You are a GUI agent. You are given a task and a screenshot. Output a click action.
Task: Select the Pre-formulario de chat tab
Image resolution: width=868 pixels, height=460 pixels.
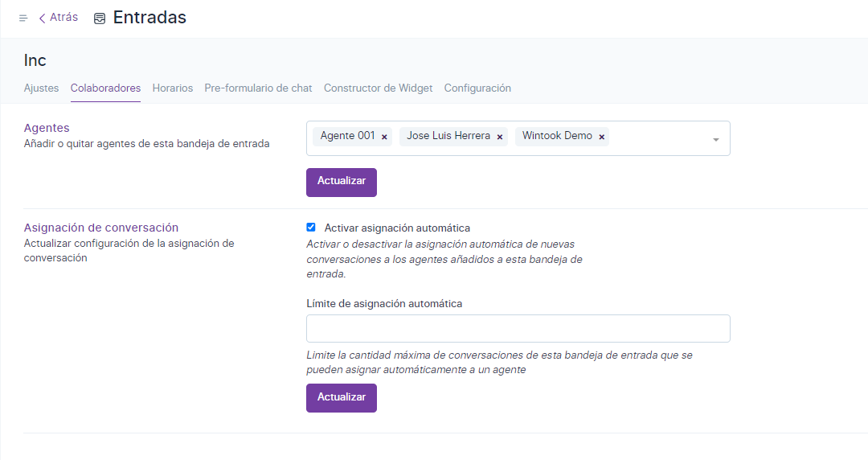point(258,88)
